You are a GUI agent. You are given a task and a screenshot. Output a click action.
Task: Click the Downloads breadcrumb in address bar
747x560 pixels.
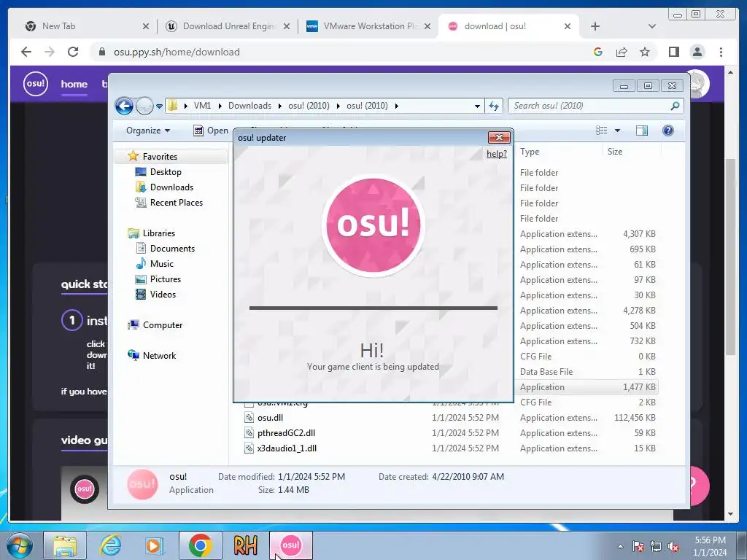point(249,106)
